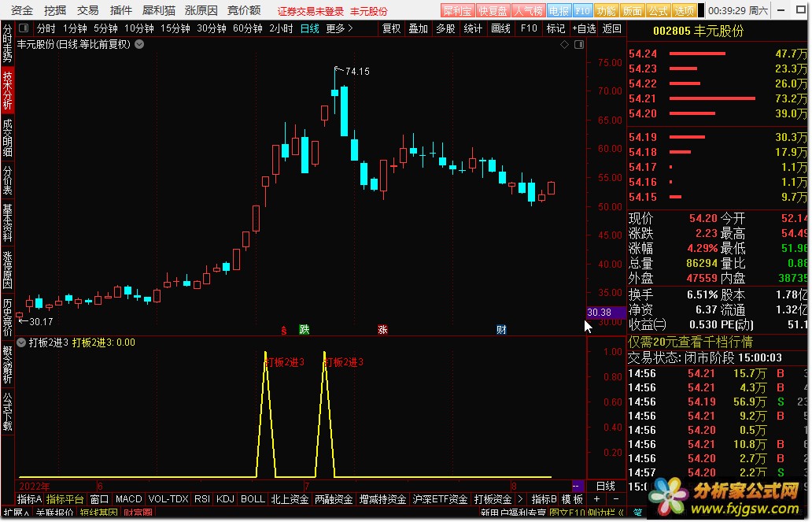Viewport: 812px width, 522px height.
Task: Open the 功能 menu button
Action: (x=606, y=11)
